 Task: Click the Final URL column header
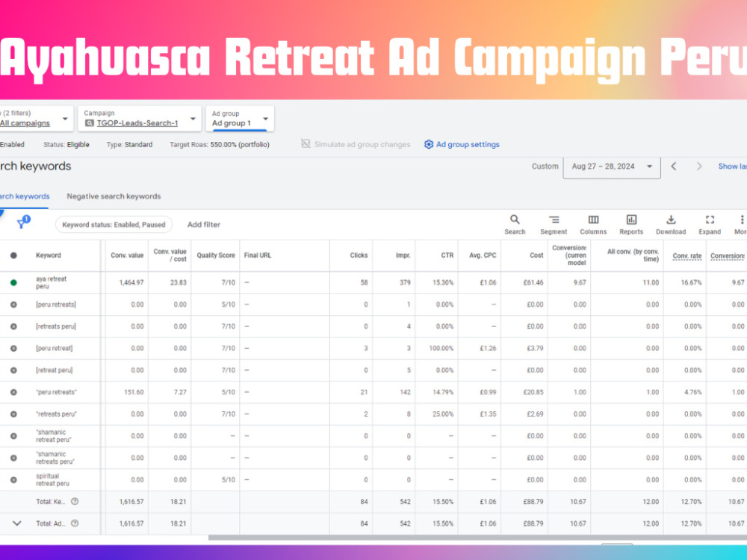coord(257,255)
